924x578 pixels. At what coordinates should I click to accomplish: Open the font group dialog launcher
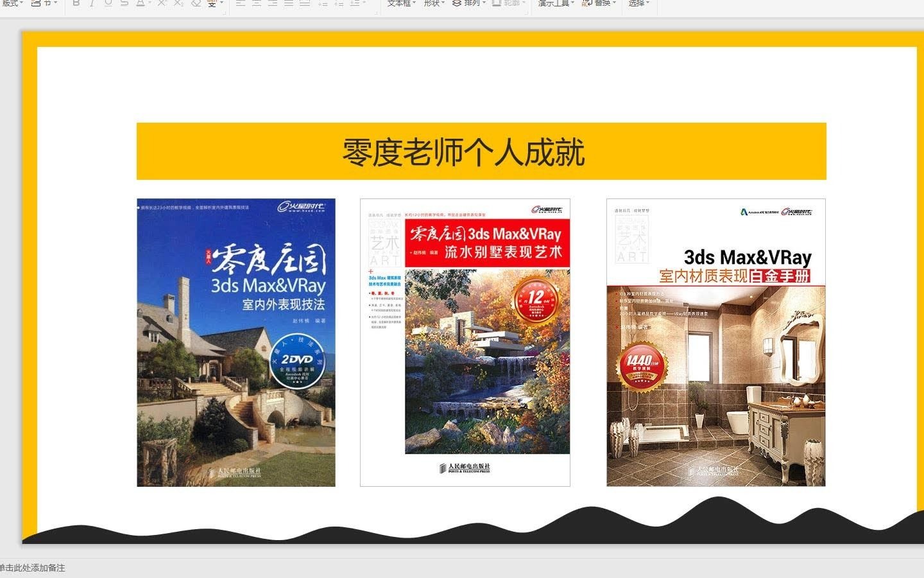224,12
